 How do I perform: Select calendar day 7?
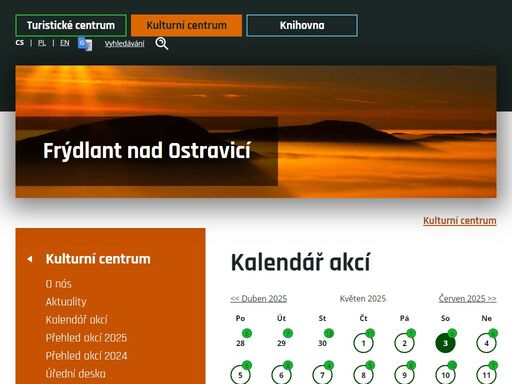[x=322, y=375]
